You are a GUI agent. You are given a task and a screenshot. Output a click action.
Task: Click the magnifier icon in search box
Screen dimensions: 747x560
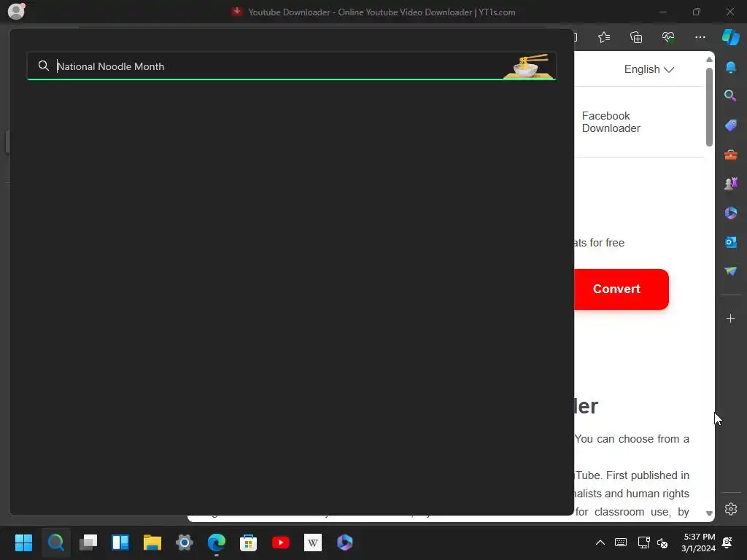click(43, 66)
